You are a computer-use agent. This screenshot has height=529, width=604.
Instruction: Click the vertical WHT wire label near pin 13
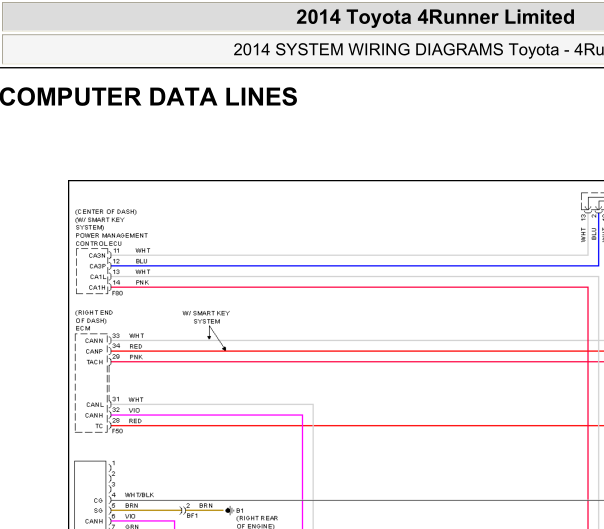(583, 235)
